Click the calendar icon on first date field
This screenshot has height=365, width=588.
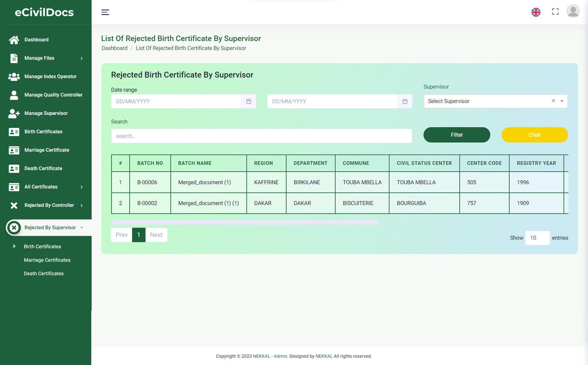coord(249,101)
